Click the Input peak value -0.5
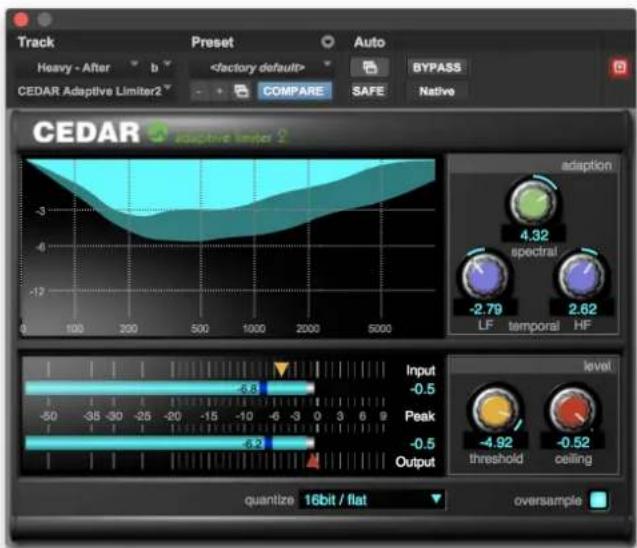The image size is (637, 548). point(422,389)
